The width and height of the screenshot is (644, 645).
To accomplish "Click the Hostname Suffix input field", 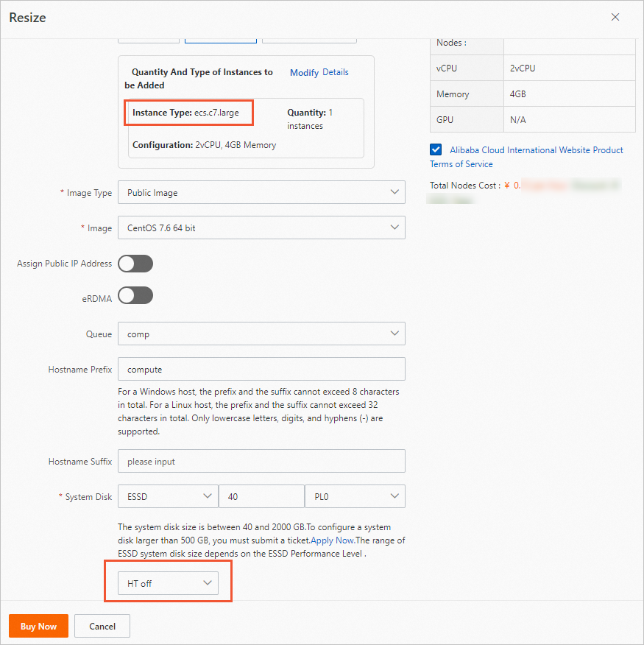I will [261, 462].
